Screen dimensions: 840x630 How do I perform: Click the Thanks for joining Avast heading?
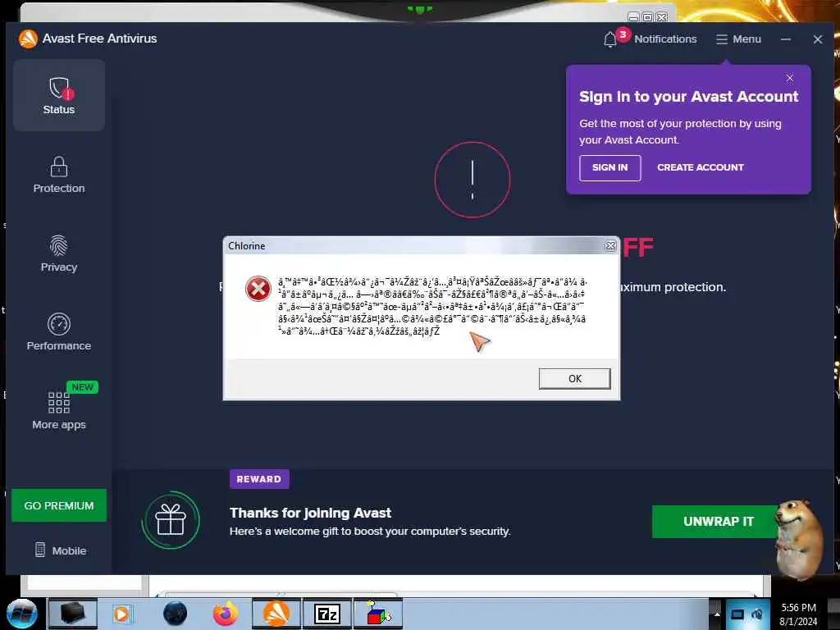click(x=310, y=513)
